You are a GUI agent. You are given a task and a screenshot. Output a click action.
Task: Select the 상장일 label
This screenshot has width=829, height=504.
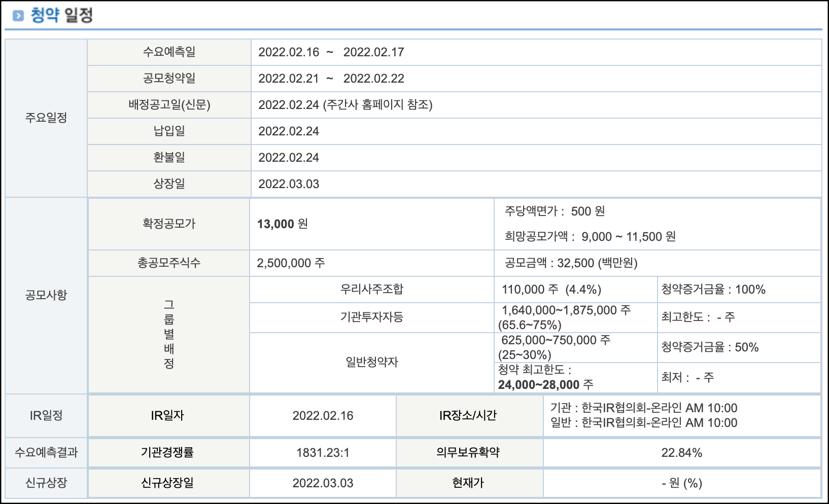[x=169, y=184]
